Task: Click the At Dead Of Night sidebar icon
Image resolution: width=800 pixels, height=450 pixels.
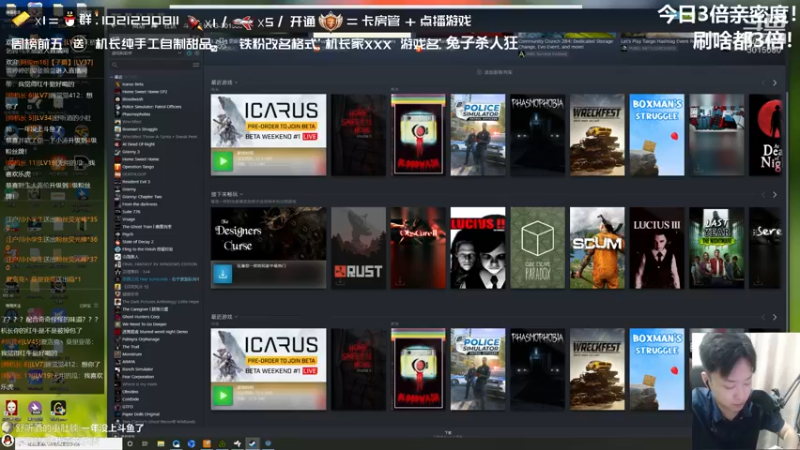Action: click(118, 144)
